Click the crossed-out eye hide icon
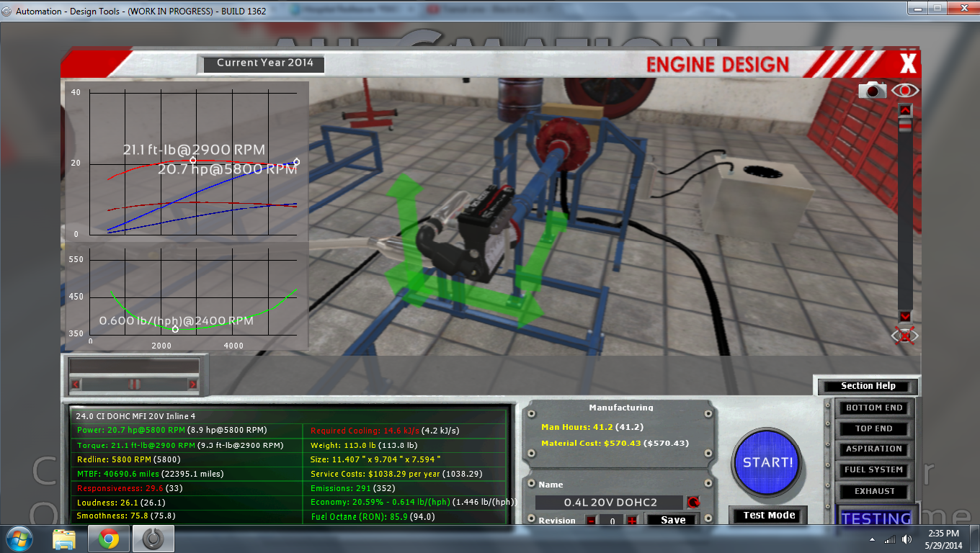This screenshot has height=553, width=980. 905,335
